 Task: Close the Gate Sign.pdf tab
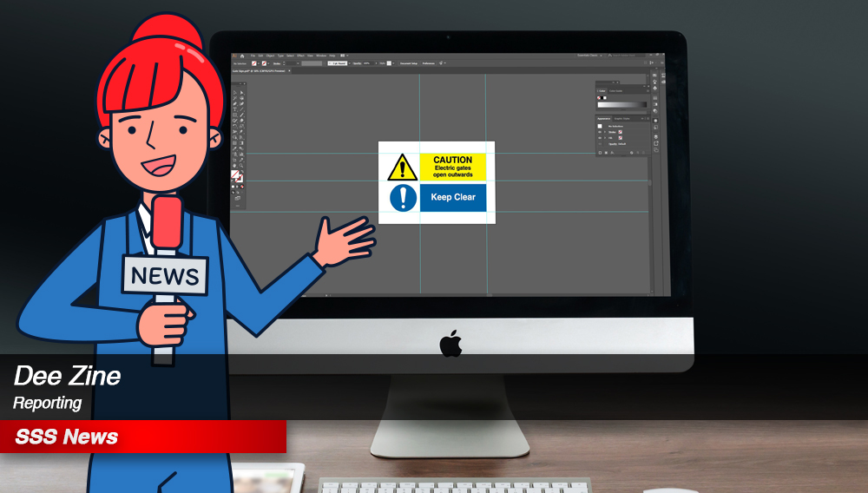(x=290, y=71)
